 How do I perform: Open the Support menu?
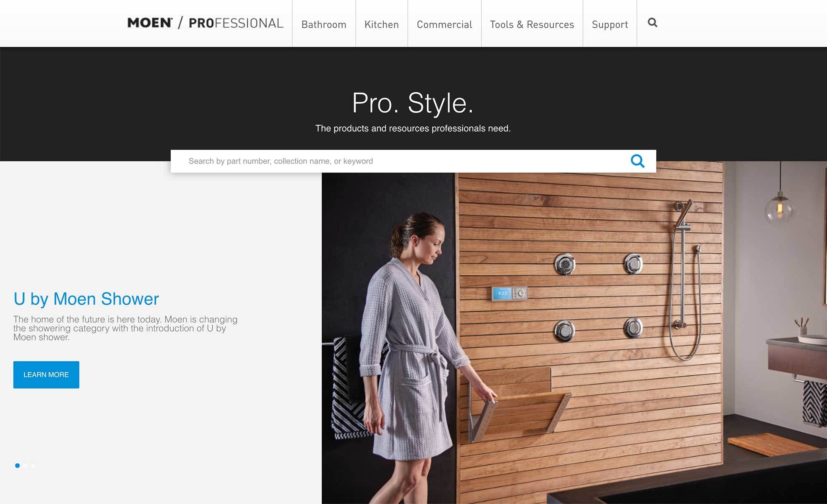coord(610,24)
